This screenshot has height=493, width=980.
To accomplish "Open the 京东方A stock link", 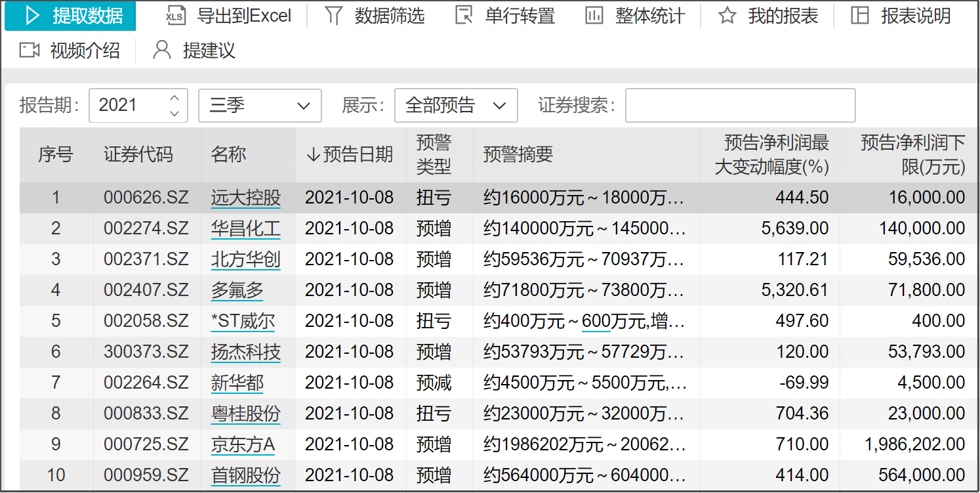I will (x=243, y=444).
